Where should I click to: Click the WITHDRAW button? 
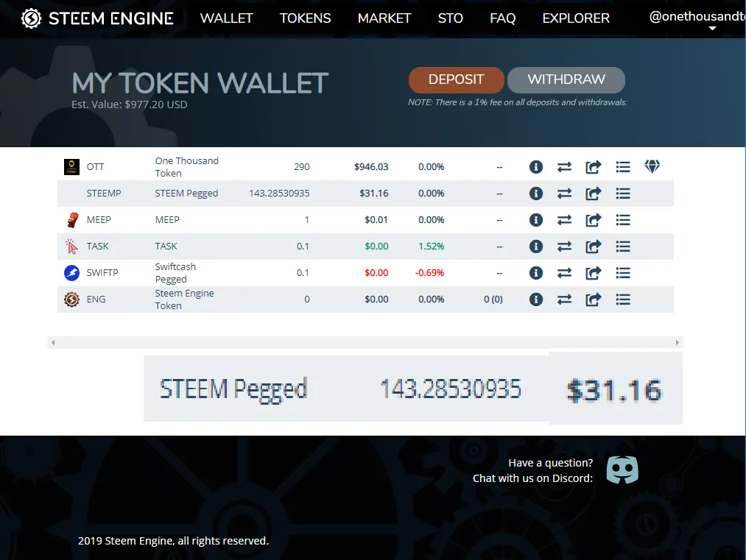566,80
